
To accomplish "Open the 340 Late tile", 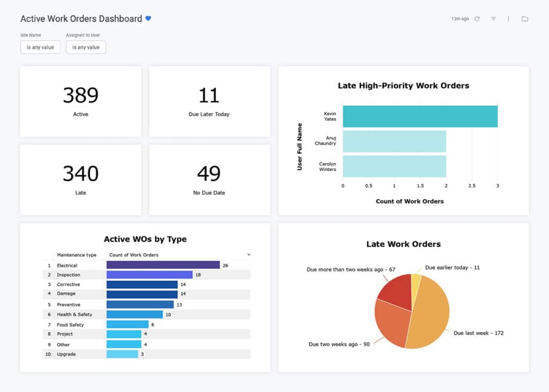I will click(80, 179).
